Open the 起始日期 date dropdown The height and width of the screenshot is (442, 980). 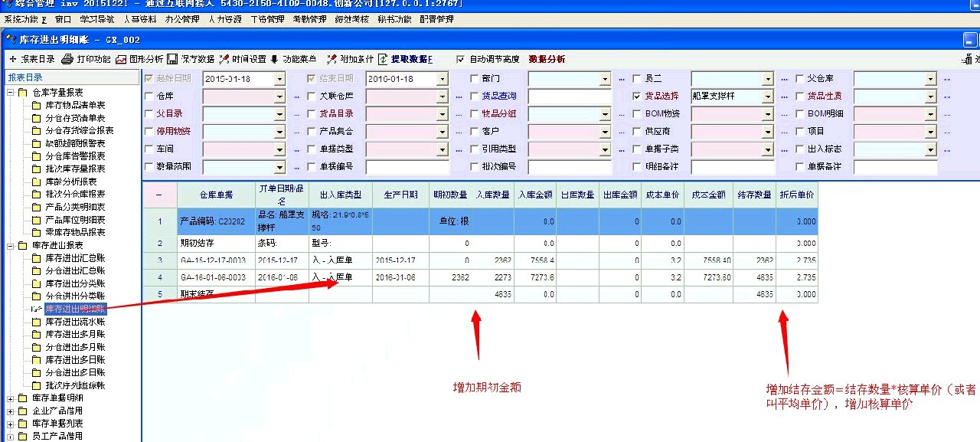click(x=279, y=79)
